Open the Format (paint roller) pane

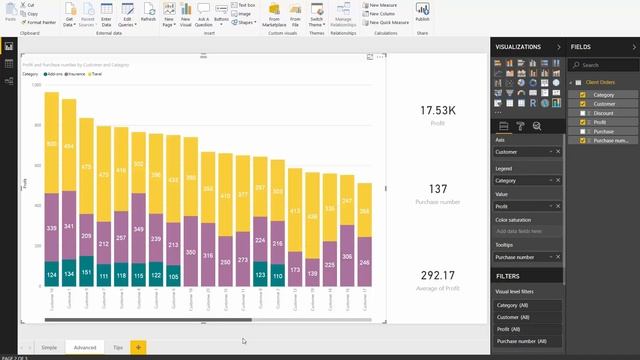(520, 127)
